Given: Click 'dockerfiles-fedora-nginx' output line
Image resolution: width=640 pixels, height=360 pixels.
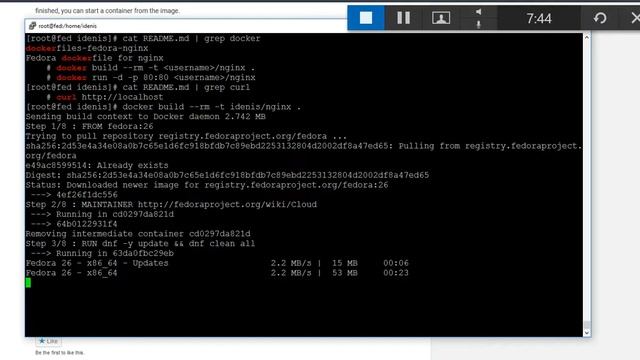Looking at the screenshot, I should pyautogui.click(x=87, y=48).
